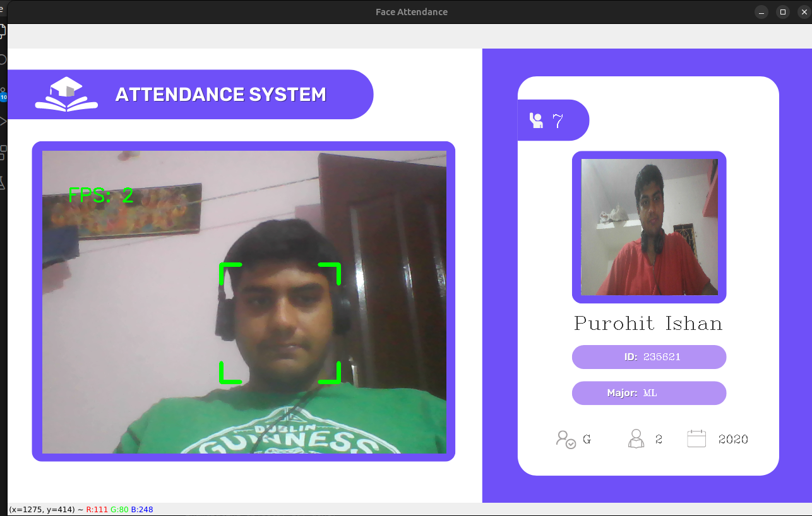Click the Face Attendance title bar tab
Viewport: 812px width, 516px height.
point(412,11)
